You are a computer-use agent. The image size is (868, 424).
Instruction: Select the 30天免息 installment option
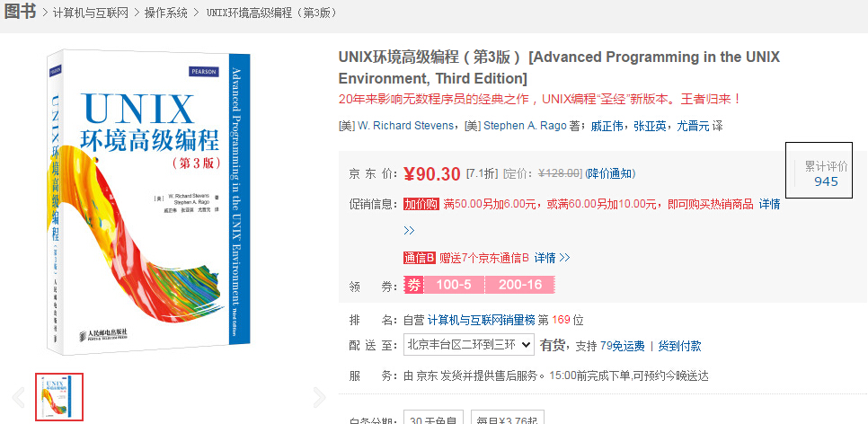[x=432, y=419]
